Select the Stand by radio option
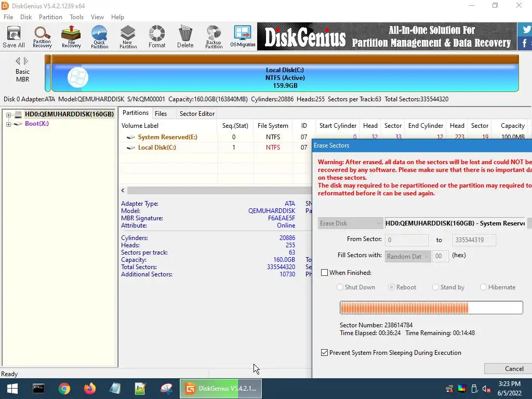The image size is (532, 399). (435, 287)
